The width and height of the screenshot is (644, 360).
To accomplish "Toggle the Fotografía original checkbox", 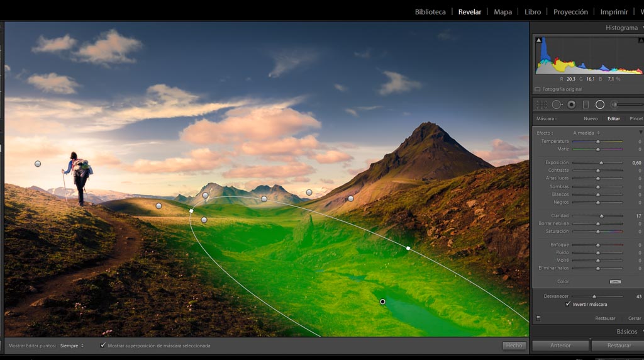I will (537, 89).
